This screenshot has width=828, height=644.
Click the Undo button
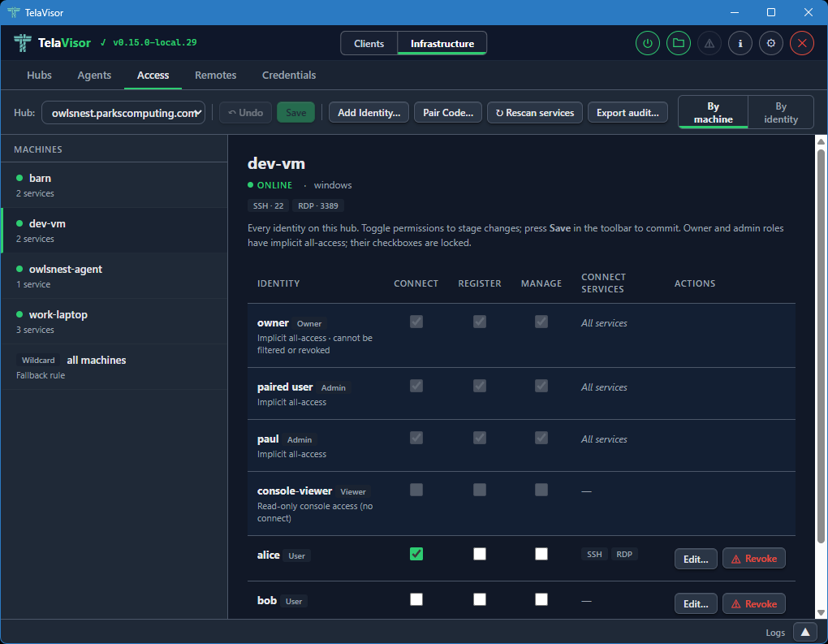click(245, 113)
